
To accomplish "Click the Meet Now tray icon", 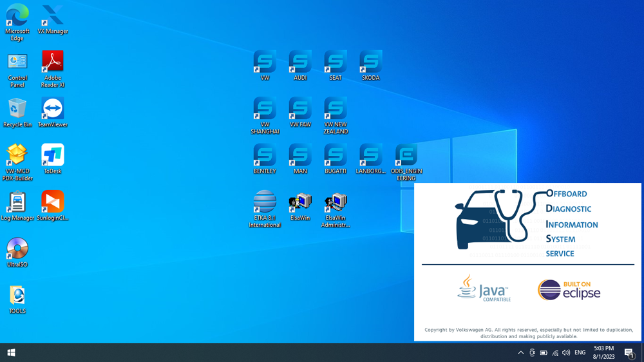I will pos(533,352).
